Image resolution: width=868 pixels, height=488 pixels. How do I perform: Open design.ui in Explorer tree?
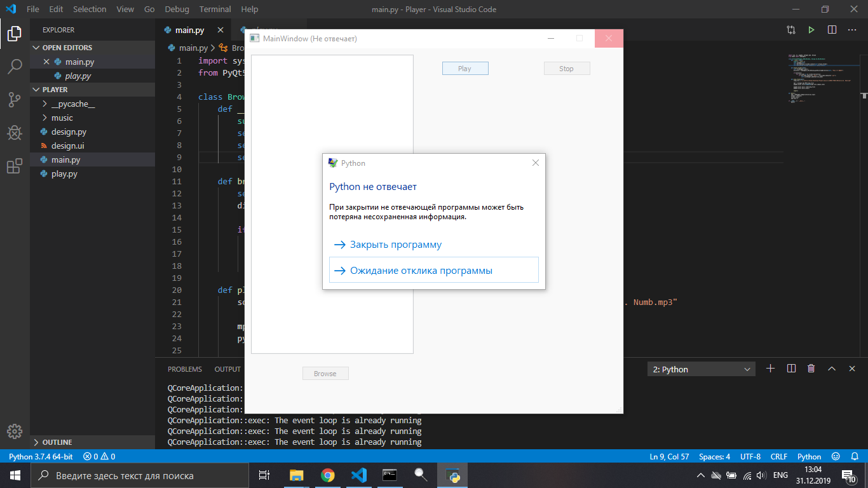coord(93,146)
